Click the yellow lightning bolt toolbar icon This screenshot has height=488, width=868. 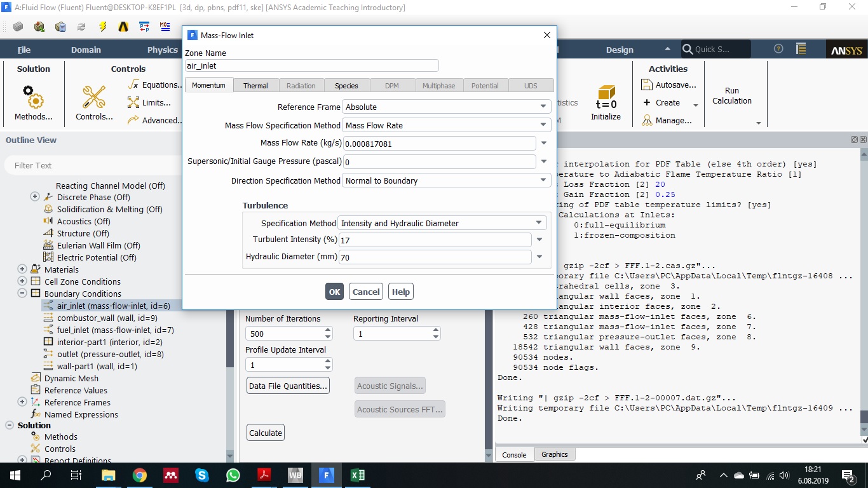[102, 27]
